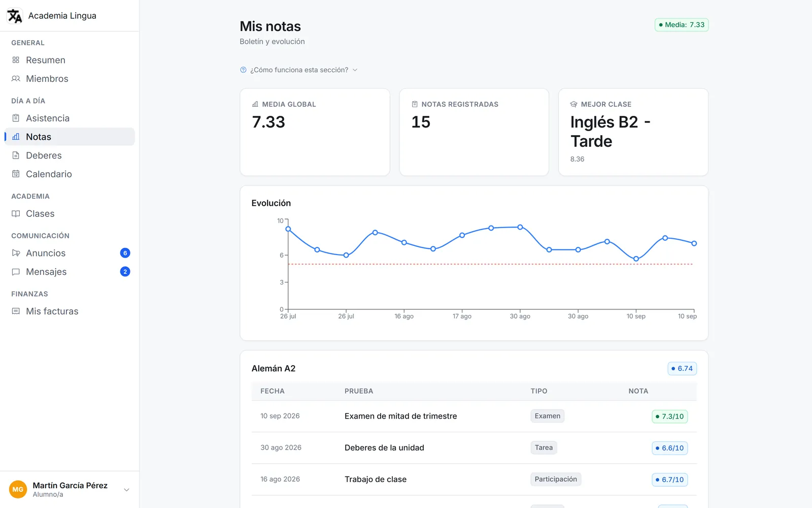Click the Anuncios badge showing 6
Screen dimensions: 812x508
point(125,253)
